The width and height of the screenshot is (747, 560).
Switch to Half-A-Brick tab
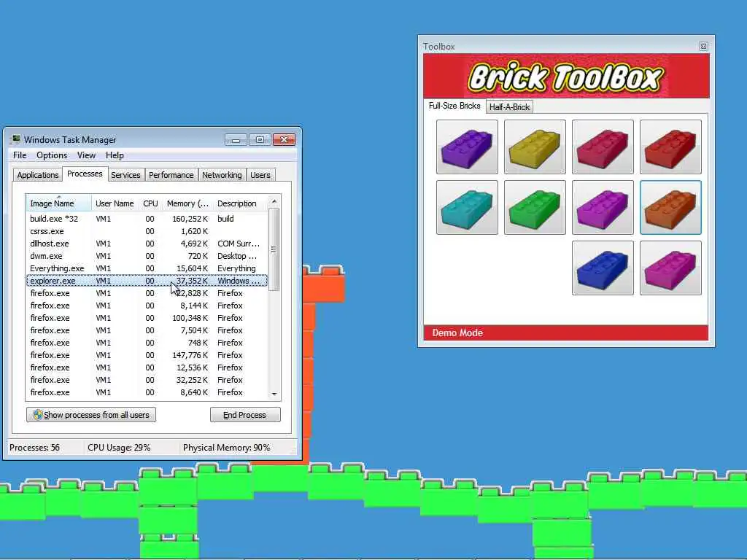(509, 106)
